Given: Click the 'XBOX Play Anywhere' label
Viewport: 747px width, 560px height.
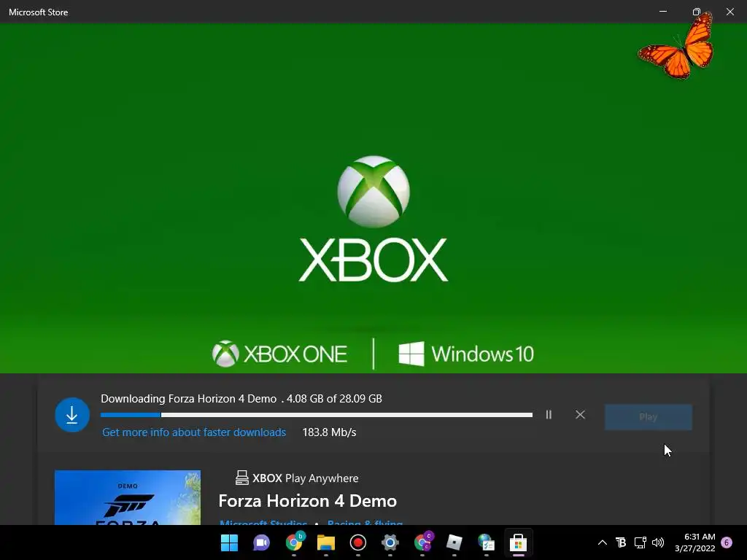Looking at the screenshot, I should (306, 478).
